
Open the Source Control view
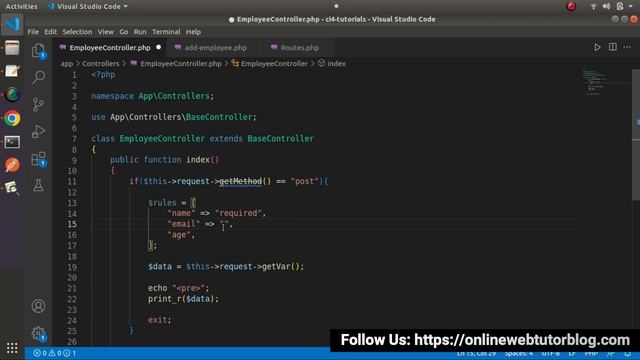click(x=38, y=104)
